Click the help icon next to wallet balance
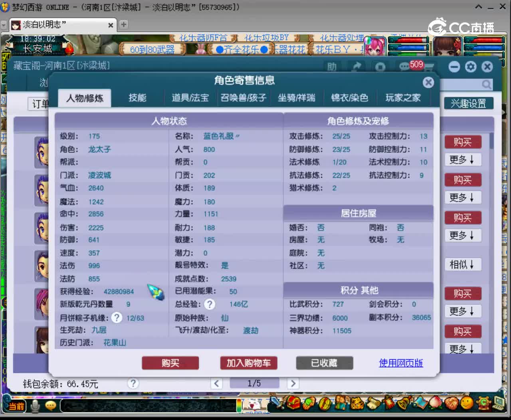Screen dimensions: 511x420 click(133, 384)
